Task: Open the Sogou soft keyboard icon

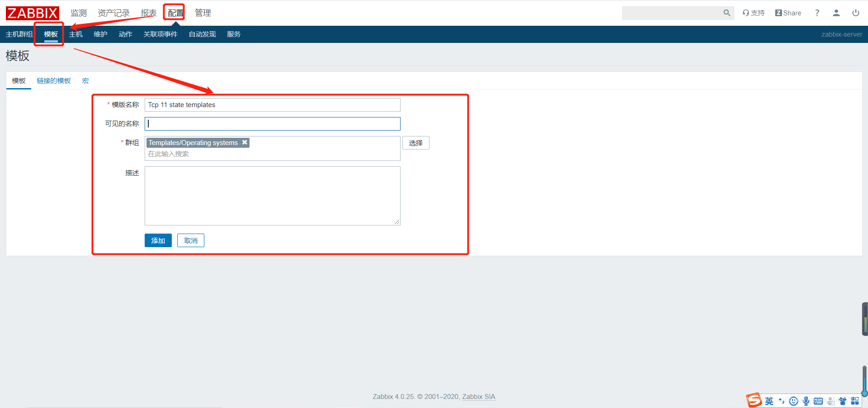Action: pyautogui.click(x=818, y=401)
